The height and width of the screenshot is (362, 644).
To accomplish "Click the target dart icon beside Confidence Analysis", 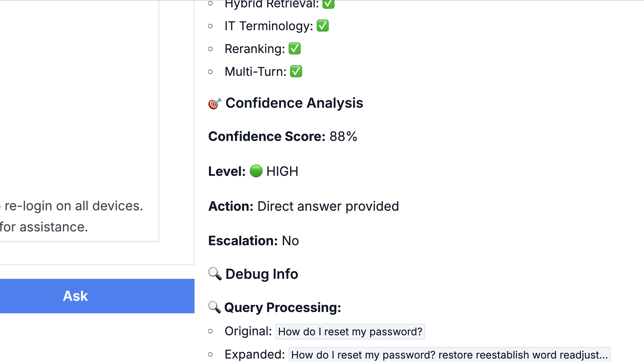I will (x=215, y=103).
